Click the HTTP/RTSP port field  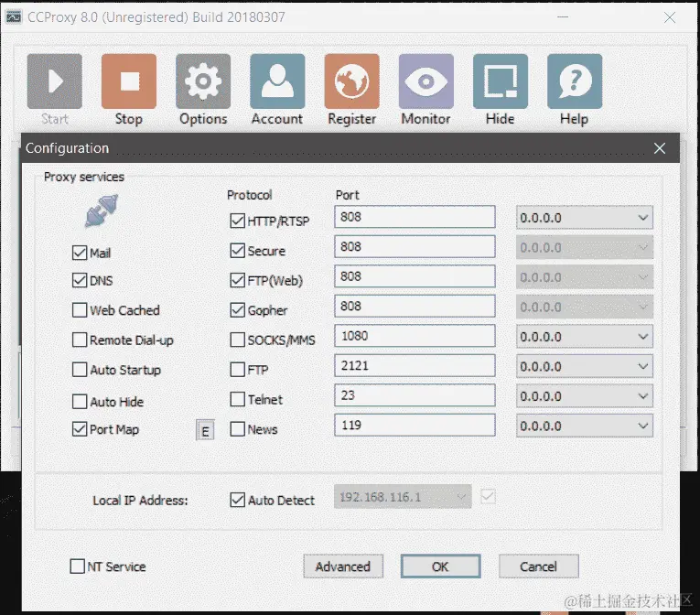click(x=415, y=217)
